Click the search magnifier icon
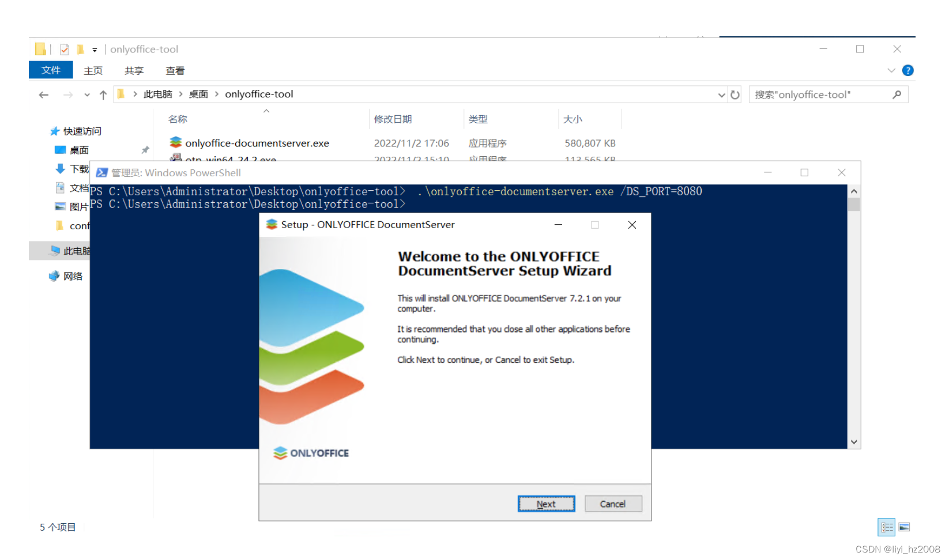 pos(897,94)
